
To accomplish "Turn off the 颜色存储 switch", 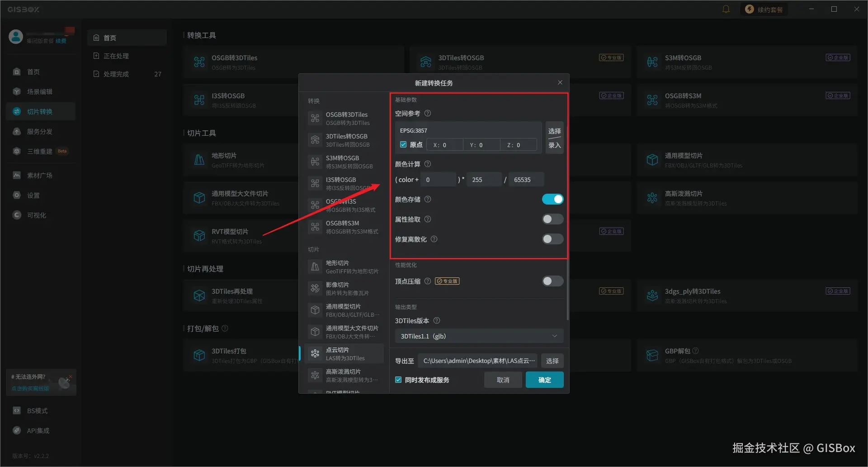I will [553, 199].
